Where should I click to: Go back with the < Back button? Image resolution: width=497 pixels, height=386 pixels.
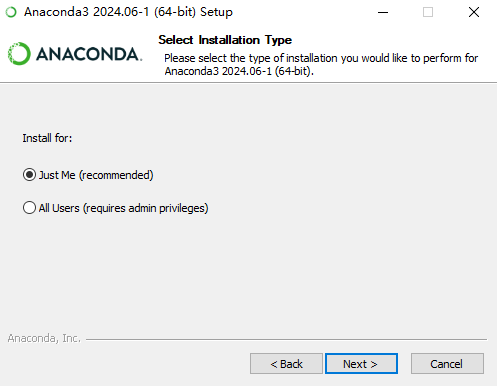286,364
